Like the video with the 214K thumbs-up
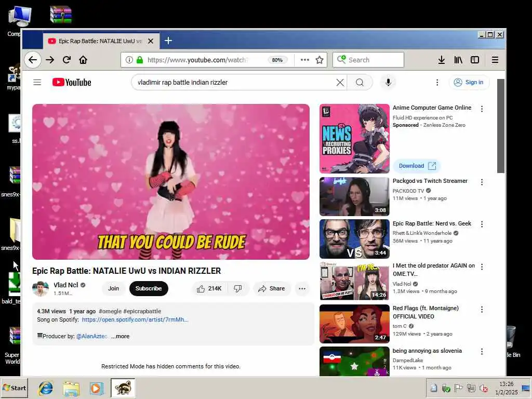 pyautogui.click(x=209, y=288)
